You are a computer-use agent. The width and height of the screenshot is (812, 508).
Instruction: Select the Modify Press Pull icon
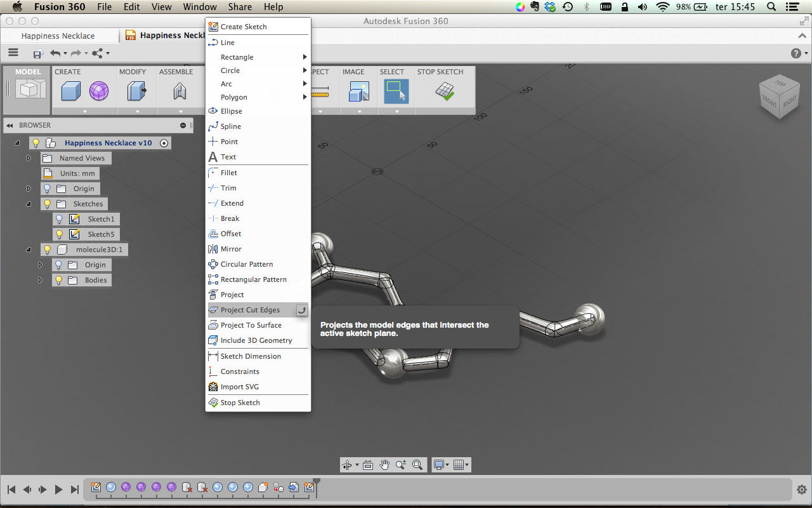click(x=136, y=91)
